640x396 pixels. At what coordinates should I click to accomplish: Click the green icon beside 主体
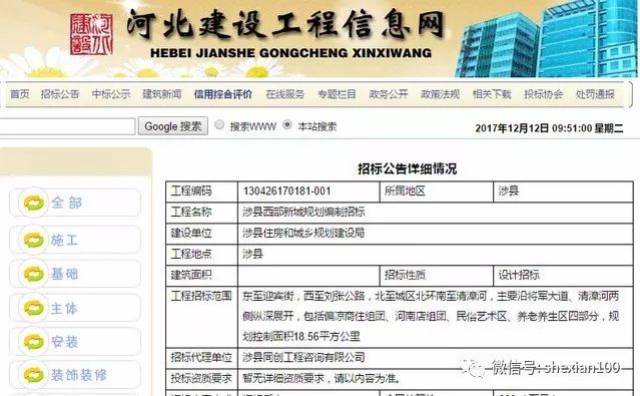click(33, 308)
